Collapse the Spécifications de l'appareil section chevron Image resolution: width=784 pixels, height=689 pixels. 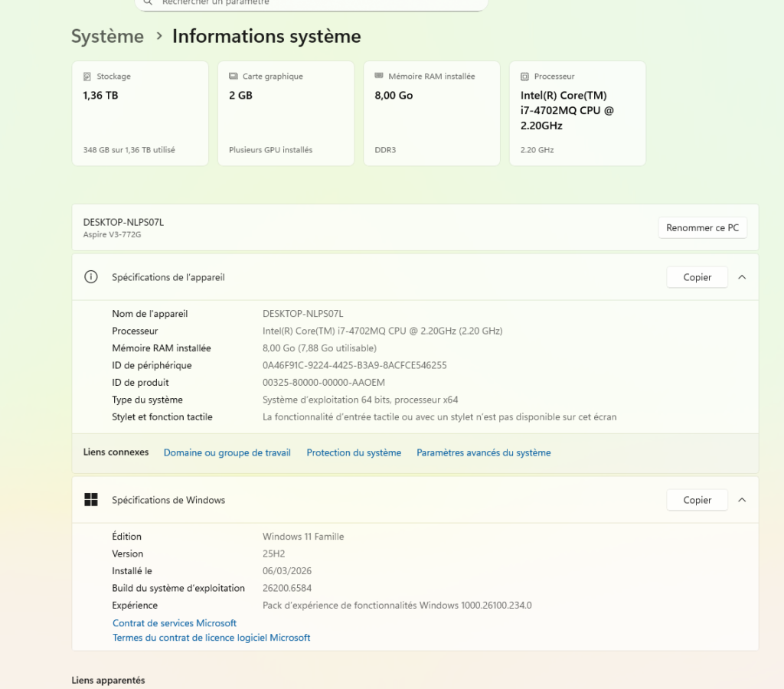pos(741,277)
